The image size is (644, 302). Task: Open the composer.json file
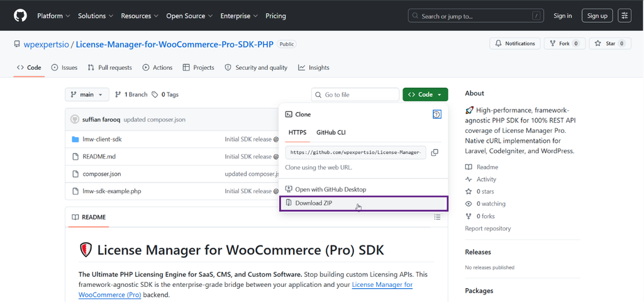tap(102, 174)
